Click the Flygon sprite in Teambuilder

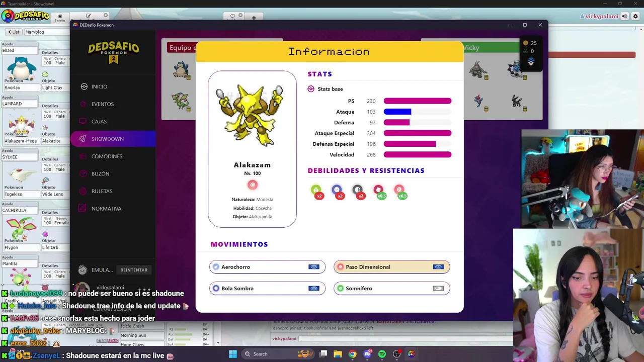point(21,228)
